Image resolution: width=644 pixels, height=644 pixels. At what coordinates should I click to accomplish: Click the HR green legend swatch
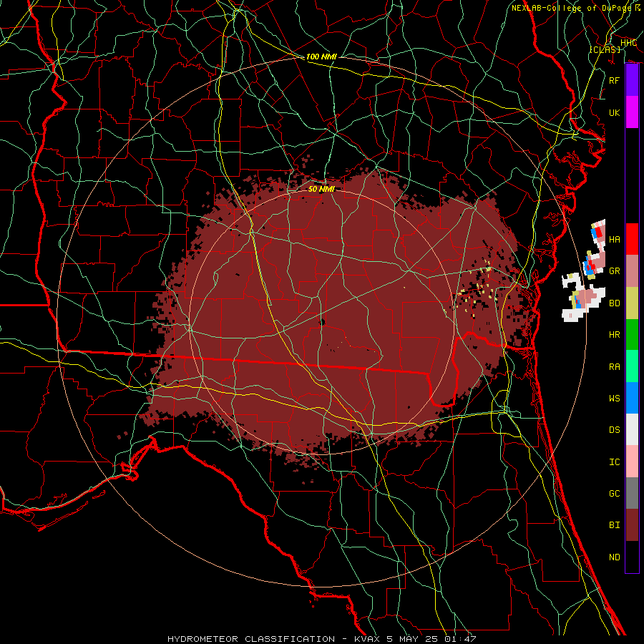point(632,335)
